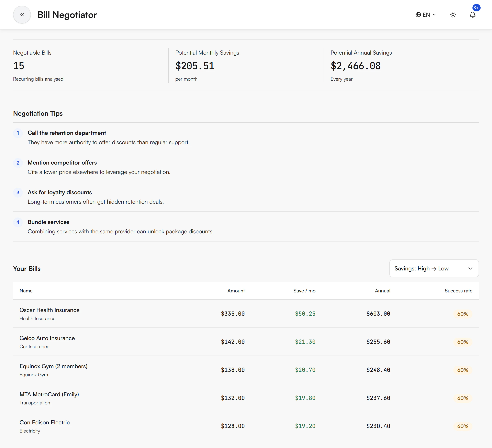Click the Save / mo column header
The height and width of the screenshot is (448, 492).
[304, 291]
